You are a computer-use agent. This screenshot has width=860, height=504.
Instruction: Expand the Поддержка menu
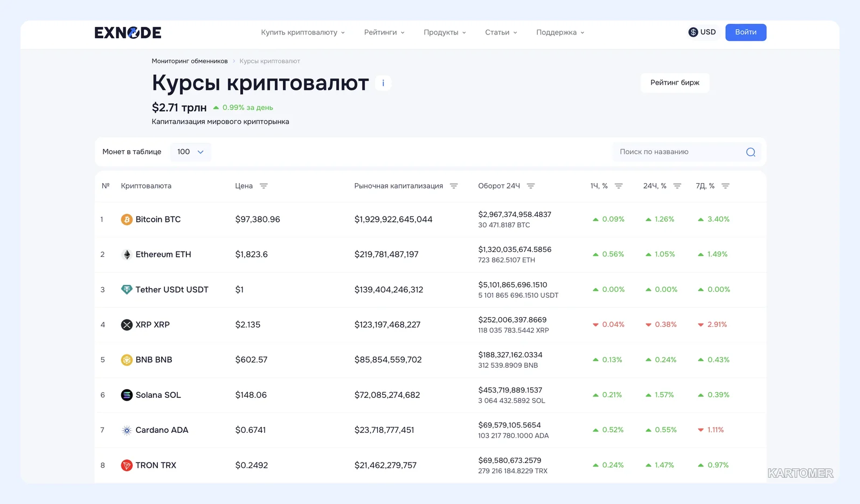pyautogui.click(x=560, y=32)
